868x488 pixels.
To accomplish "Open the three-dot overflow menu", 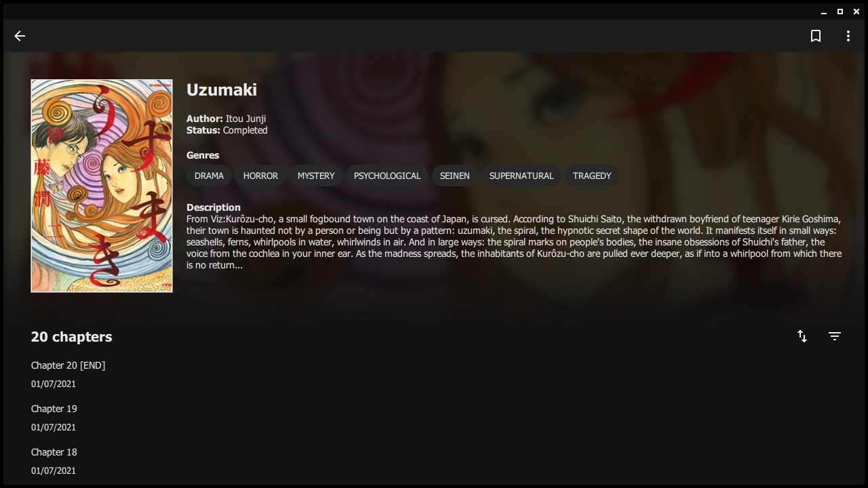I will (x=848, y=36).
